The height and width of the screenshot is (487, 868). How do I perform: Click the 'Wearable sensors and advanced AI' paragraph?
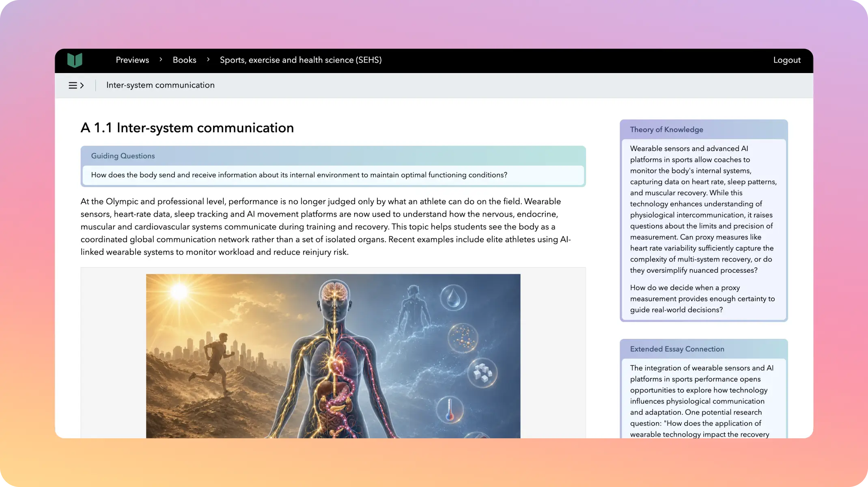(703, 209)
